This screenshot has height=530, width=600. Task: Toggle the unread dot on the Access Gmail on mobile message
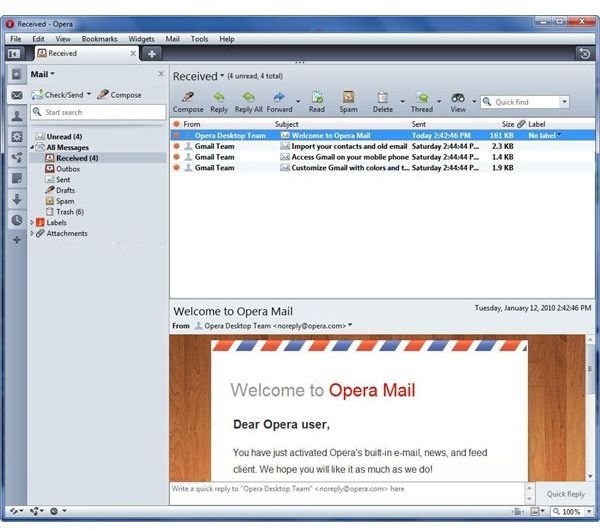[x=176, y=157]
